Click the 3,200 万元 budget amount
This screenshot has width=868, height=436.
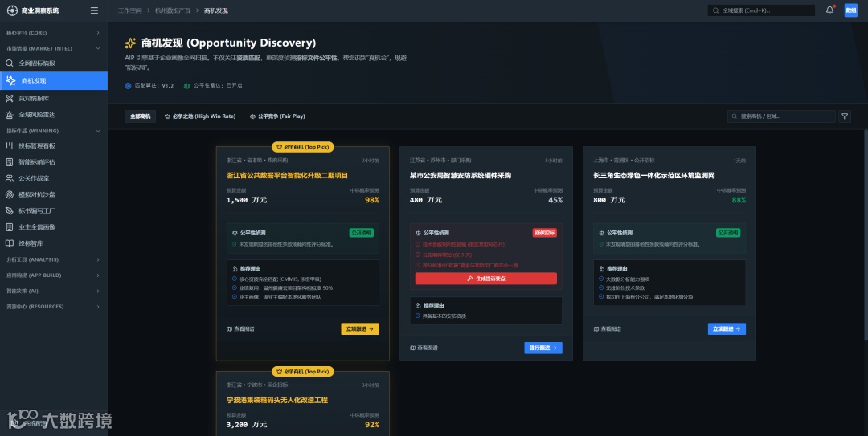247,425
